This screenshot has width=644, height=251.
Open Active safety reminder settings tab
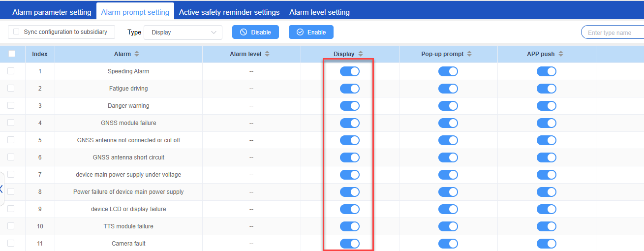tap(229, 12)
